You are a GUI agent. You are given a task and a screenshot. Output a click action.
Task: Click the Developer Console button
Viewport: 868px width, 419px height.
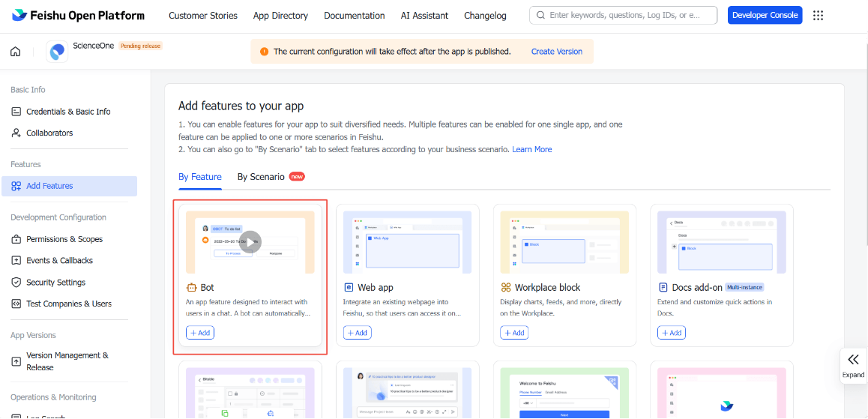(x=765, y=16)
